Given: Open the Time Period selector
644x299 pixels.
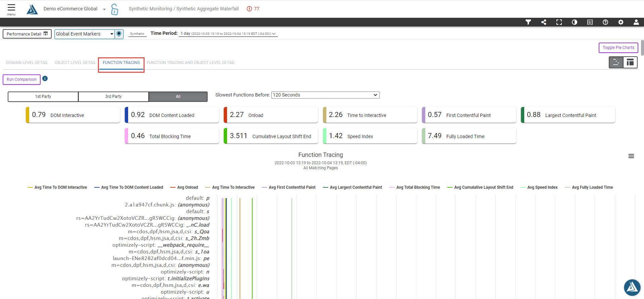Looking at the screenshot, I should [228, 34].
